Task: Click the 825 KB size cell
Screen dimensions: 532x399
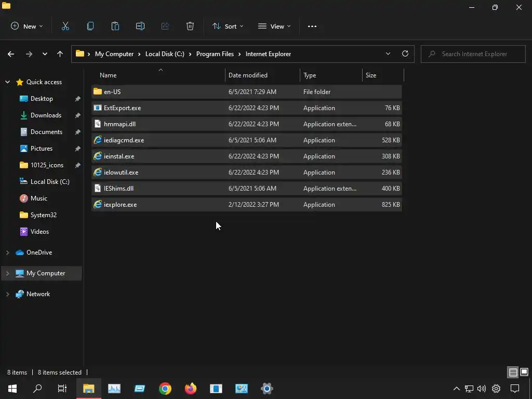Action: [391, 205]
